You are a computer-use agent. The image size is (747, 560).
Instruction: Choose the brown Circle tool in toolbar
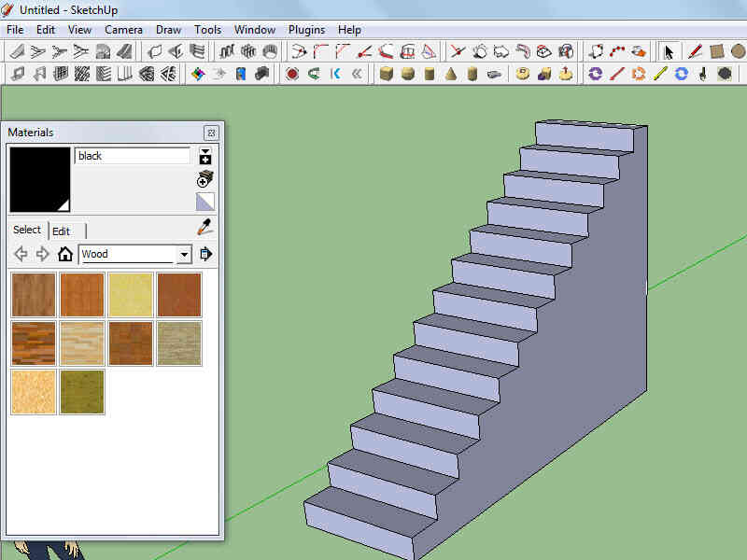coord(738,51)
